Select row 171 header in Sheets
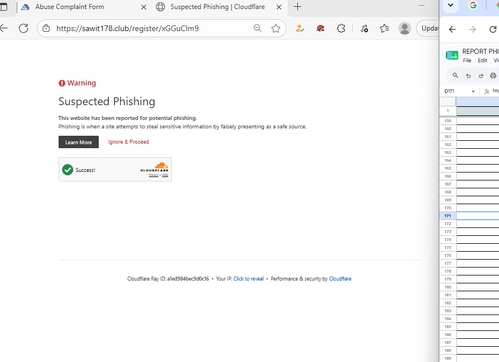 tap(448, 216)
